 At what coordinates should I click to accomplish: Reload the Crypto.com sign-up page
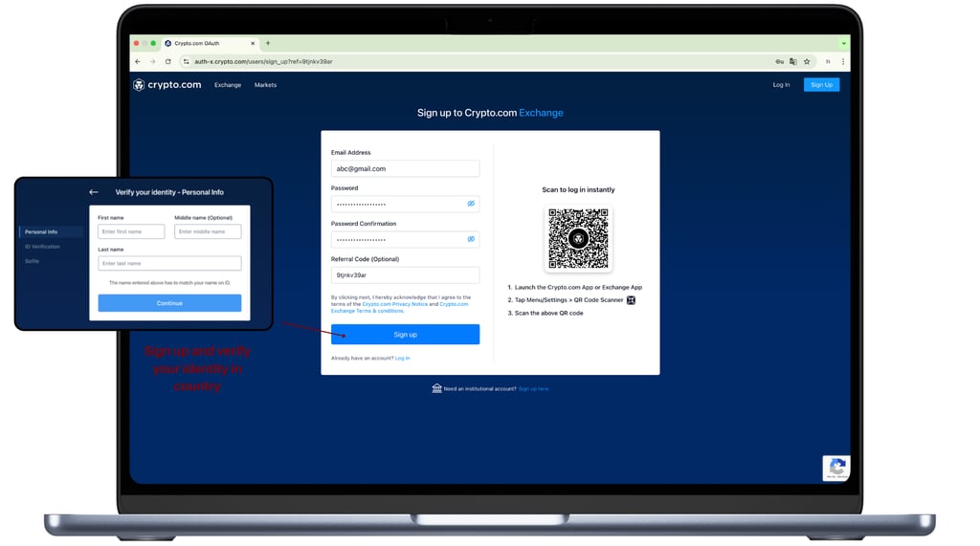(x=167, y=62)
